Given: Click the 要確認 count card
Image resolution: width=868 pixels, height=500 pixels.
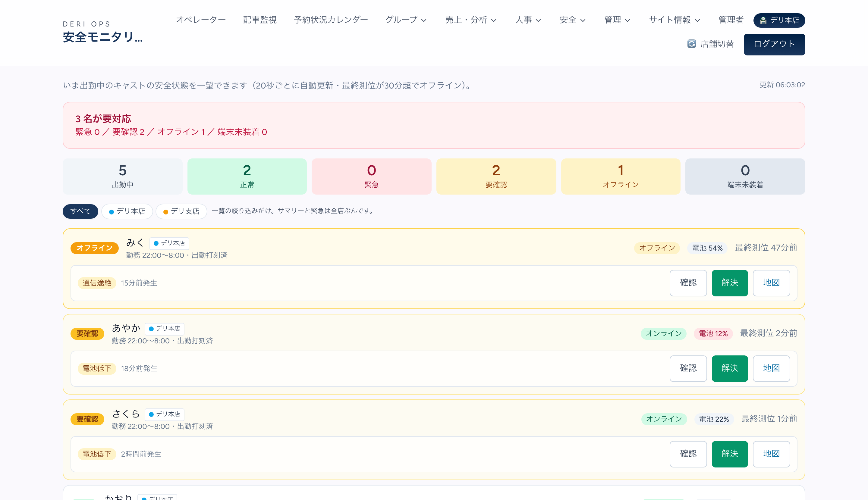Looking at the screenshot, I should pos(496,177).
